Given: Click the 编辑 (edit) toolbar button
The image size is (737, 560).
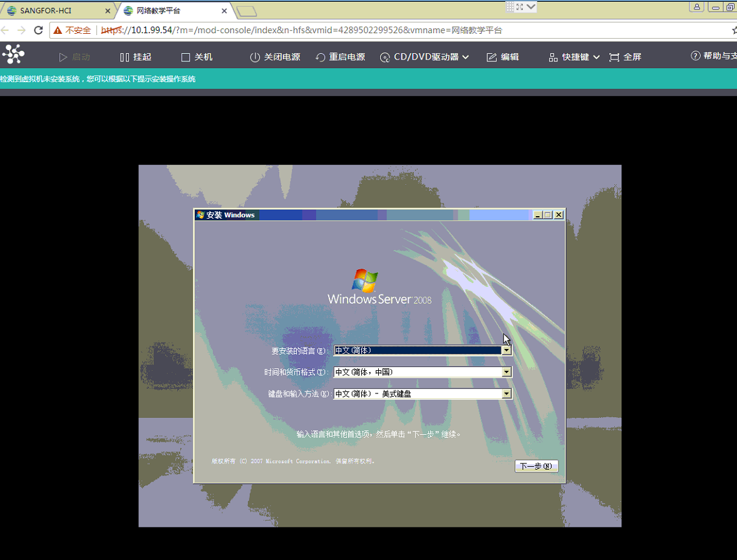Looking at the screenshot, I should coord(502,57).
